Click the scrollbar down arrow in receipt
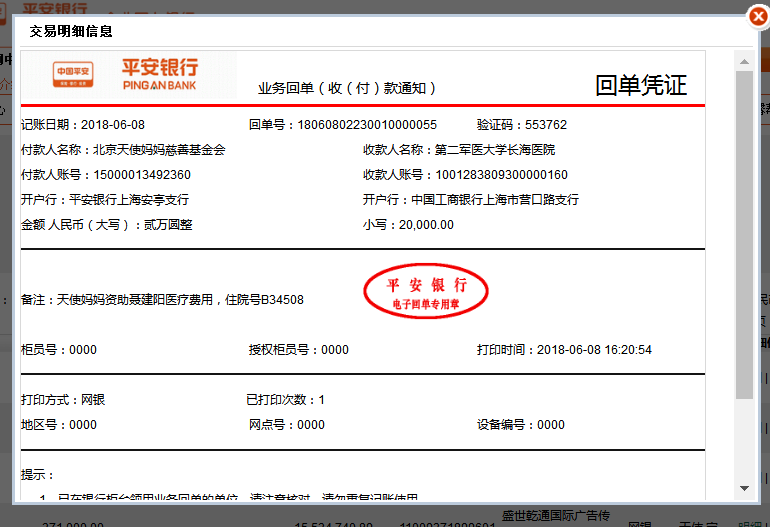 tap(744, 488)
